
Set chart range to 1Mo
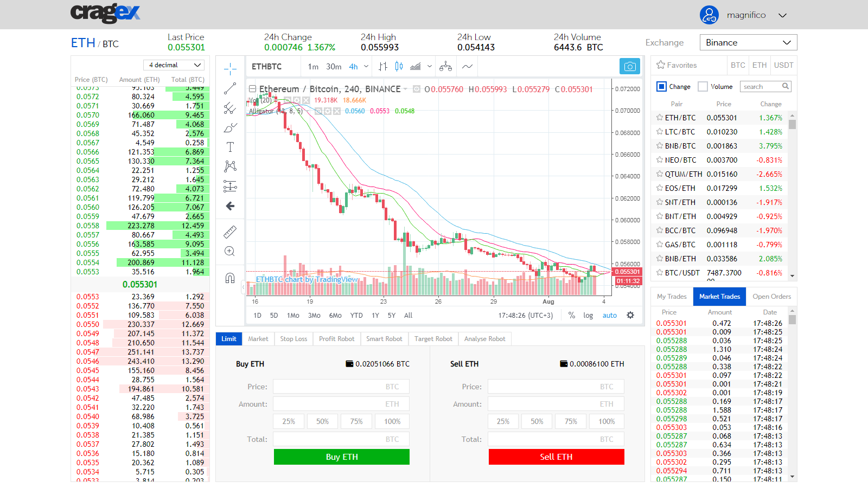[293, 315]
